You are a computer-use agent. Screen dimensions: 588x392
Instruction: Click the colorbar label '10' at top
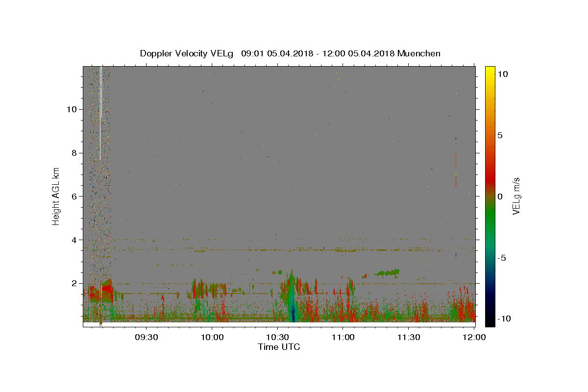tap(502, 74)
